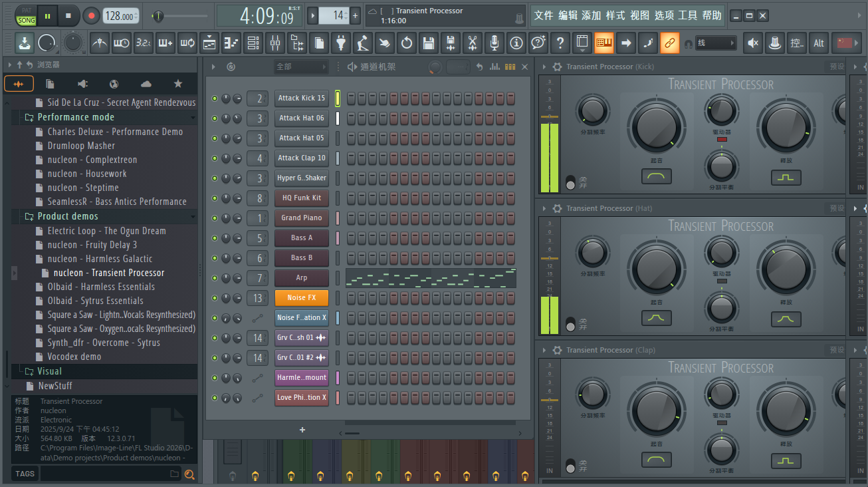Open the 帮助 menu
The height and width of the screenshot is (487, 868).
(712, 15)
